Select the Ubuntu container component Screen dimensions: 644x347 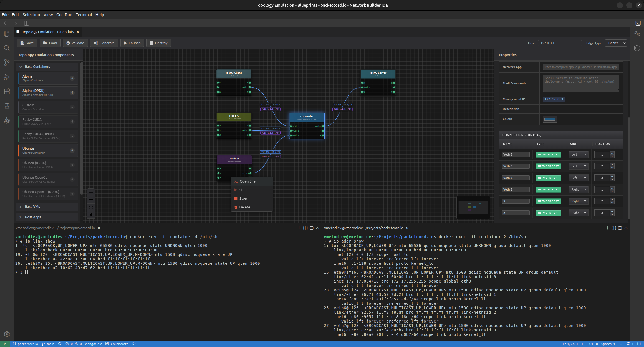[48, 151]
